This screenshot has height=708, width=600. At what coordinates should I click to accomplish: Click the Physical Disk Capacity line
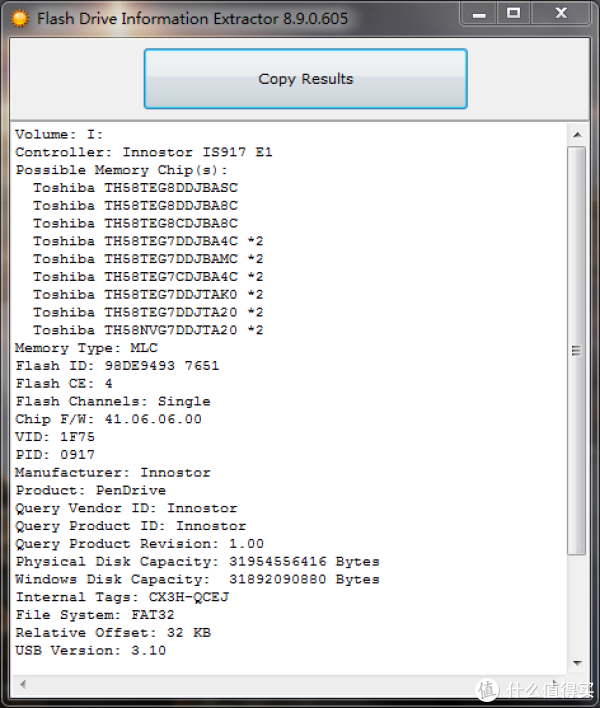click(197, 562)
